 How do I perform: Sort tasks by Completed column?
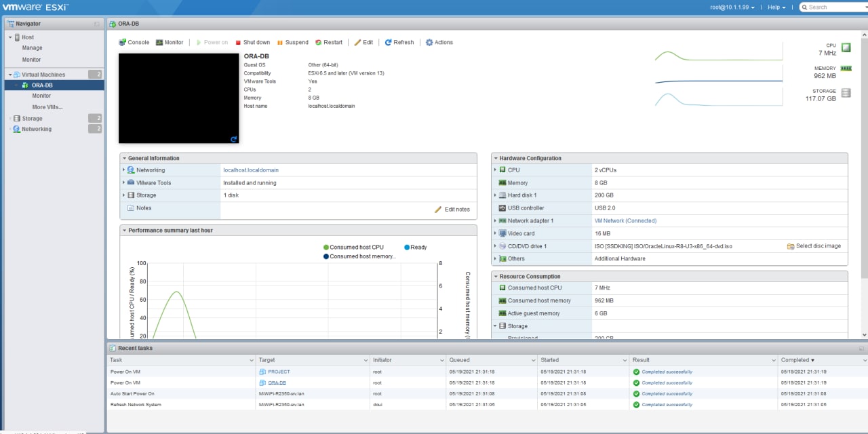[821, 360]
